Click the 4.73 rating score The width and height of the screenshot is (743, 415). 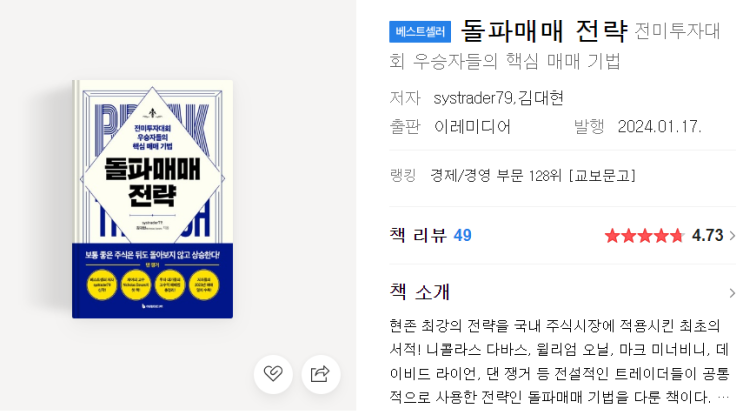click(x=707, y=235)
